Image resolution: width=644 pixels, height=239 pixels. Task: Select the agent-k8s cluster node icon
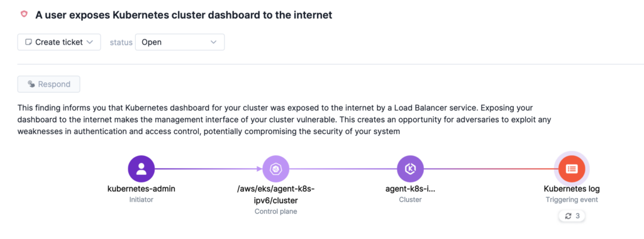coord(410,169)
